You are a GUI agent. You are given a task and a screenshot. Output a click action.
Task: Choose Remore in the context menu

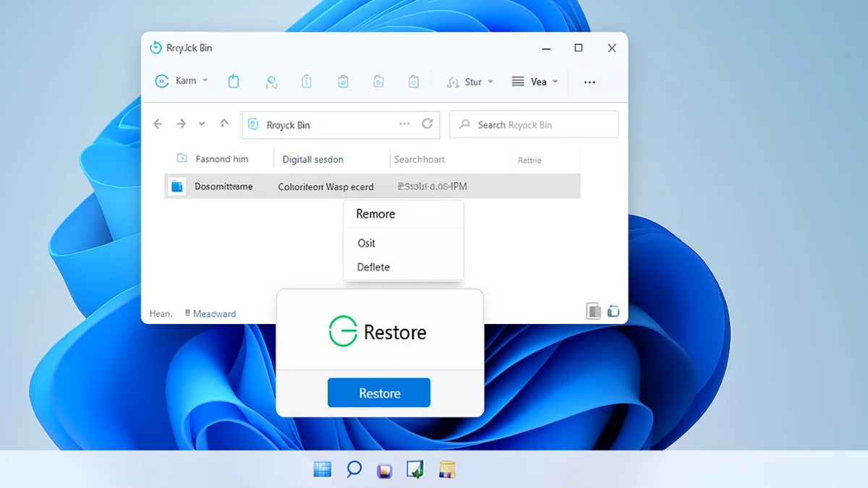click(x=404, y=214)
